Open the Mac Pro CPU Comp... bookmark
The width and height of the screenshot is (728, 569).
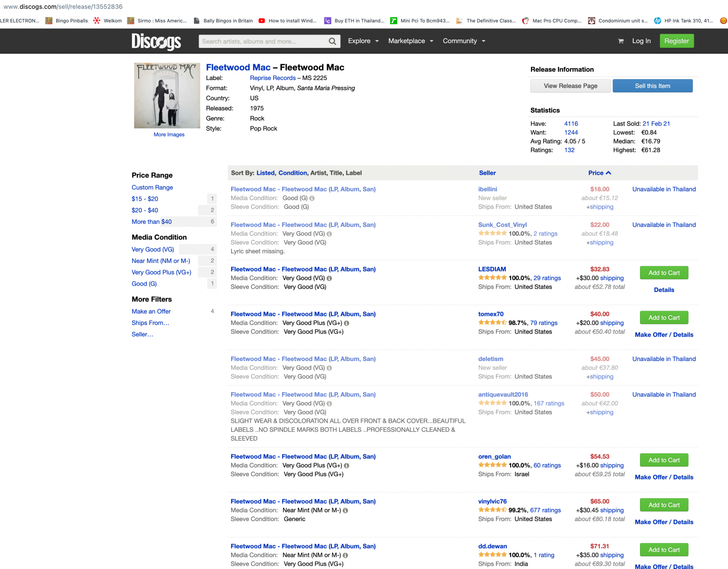click(552, 21)
